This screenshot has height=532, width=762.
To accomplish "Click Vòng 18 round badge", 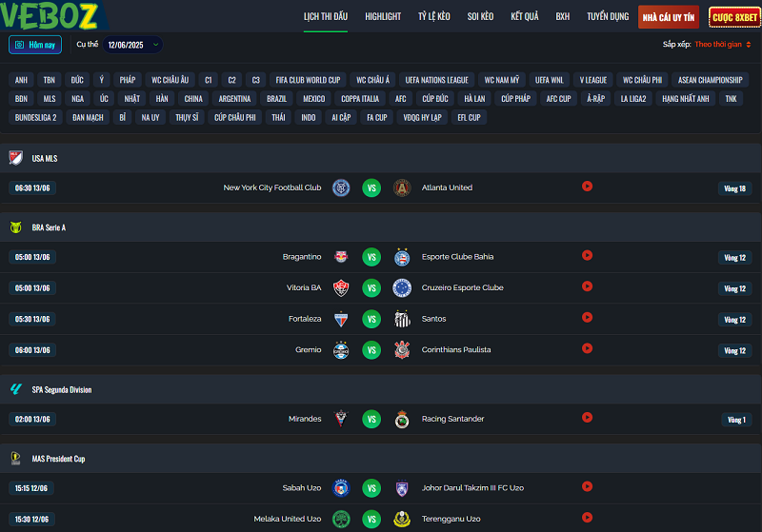I will coord(734,188).
